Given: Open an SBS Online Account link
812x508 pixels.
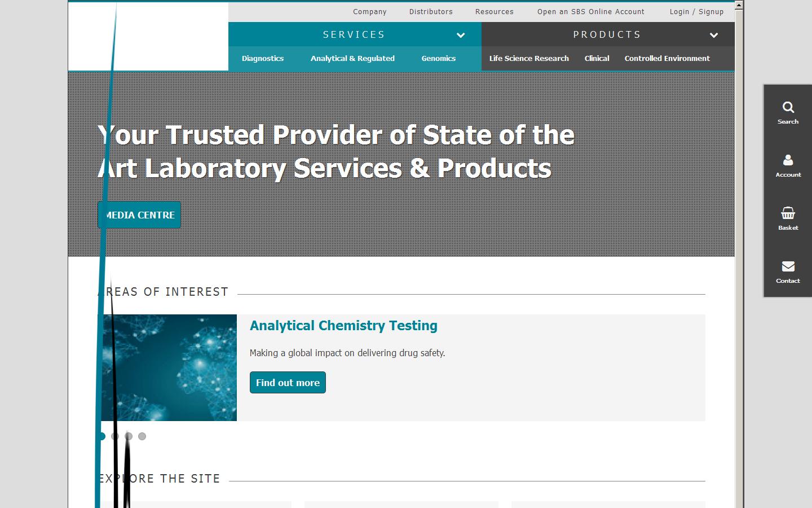Looking at the screenshot, I should coord(590,11).
